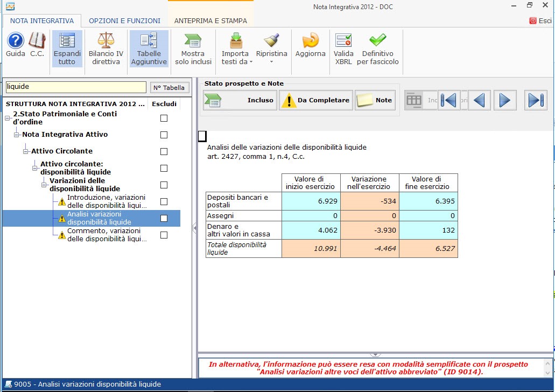Exclude Variazioni delle disponibilità liquide

pos(164,185)
